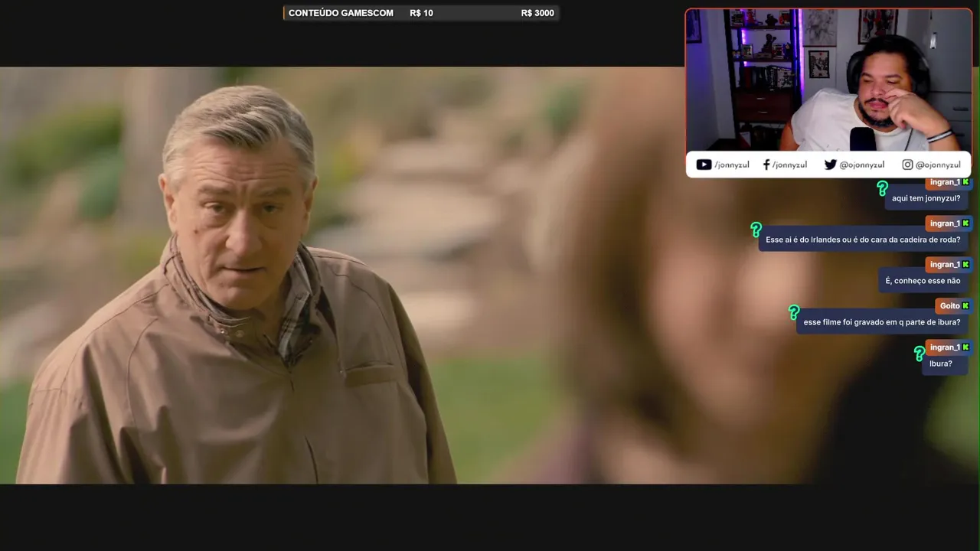Click the Instagram handle @ojonnyzul
The width and height of the screenshot is (980, 551).
(938, 165)
